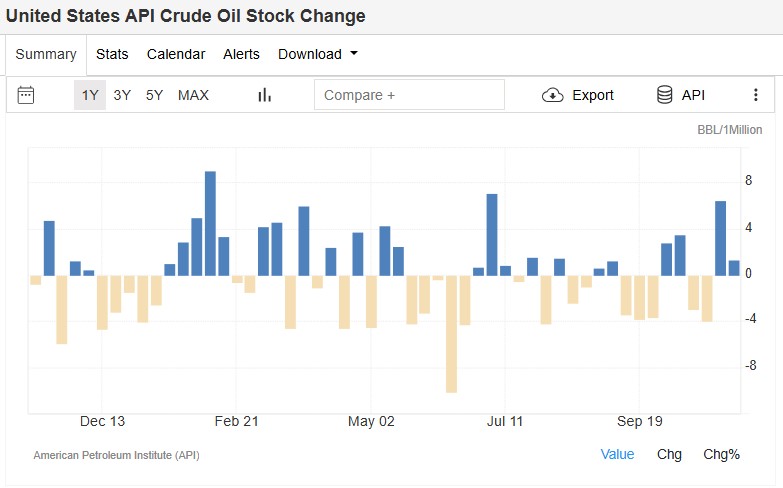Open the three-dot more options menu

coord(755,95)
